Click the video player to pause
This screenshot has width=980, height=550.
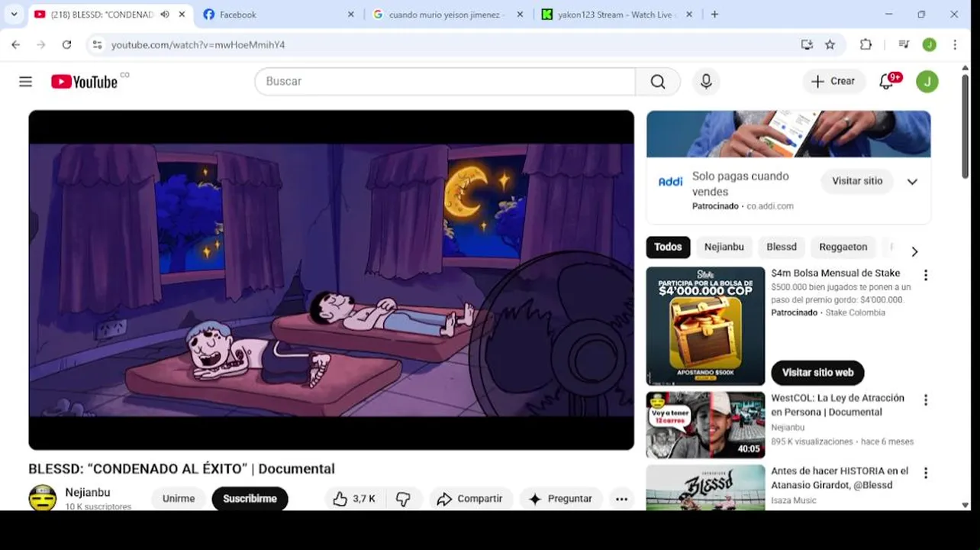point(331,280)
